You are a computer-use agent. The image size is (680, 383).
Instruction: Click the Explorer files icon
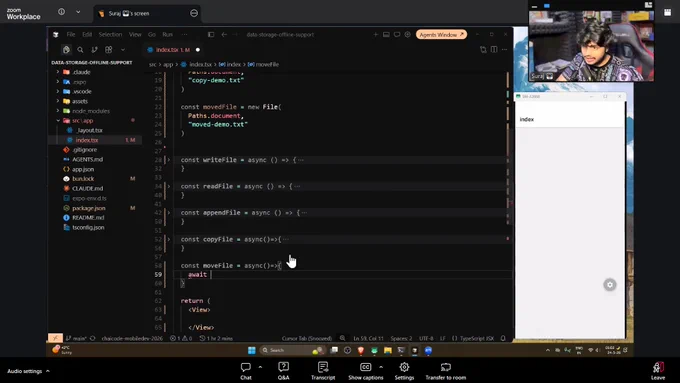click(x=66, y=50)
